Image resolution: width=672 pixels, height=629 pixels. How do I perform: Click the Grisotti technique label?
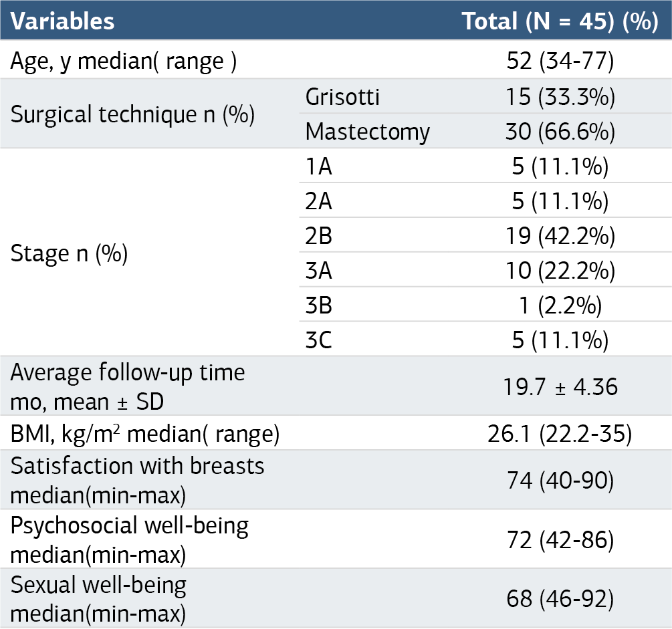tap(342, 96)
